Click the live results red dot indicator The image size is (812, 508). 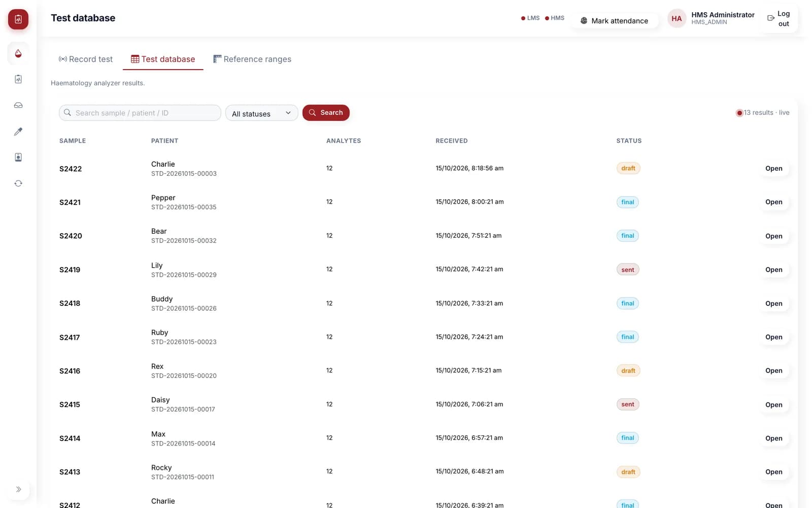[739, 113]
